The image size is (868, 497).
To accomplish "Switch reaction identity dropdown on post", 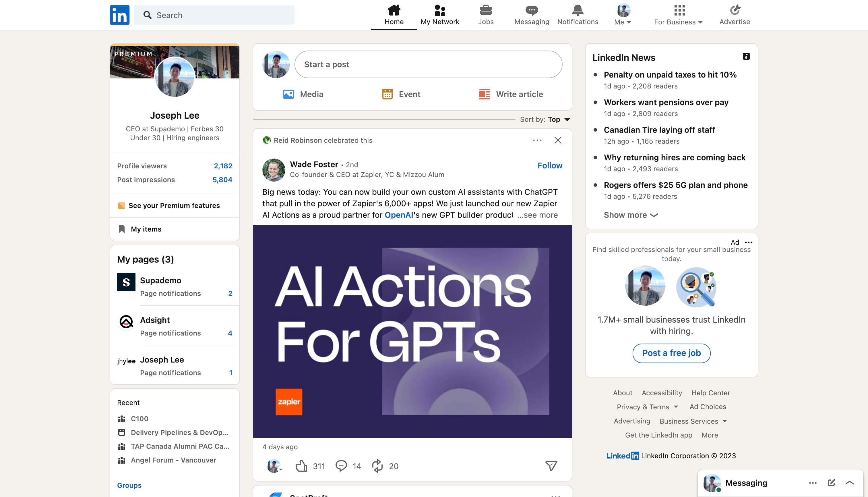I will [274, 466].
